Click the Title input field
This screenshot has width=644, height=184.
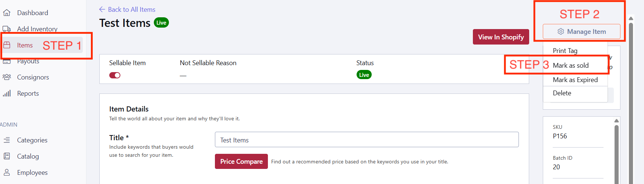367,140
